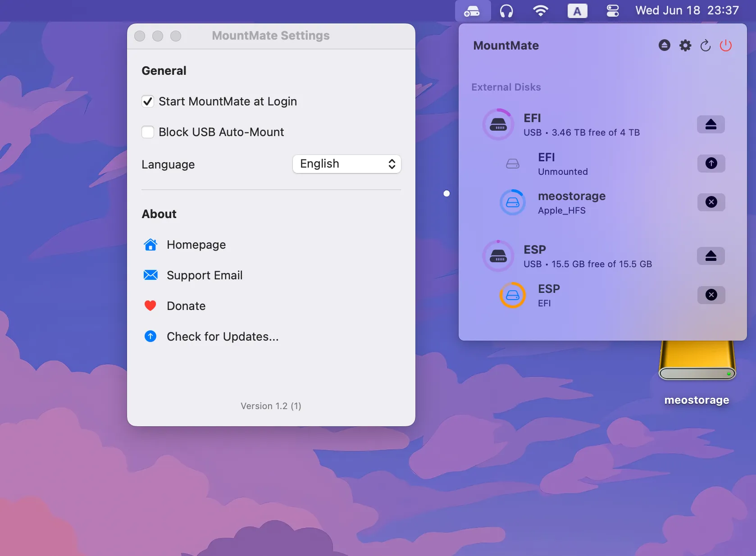Click the Donate heart icon
The width and height of the screenshot is (756, 556).
pyautogui.click(x=150, y=305)
